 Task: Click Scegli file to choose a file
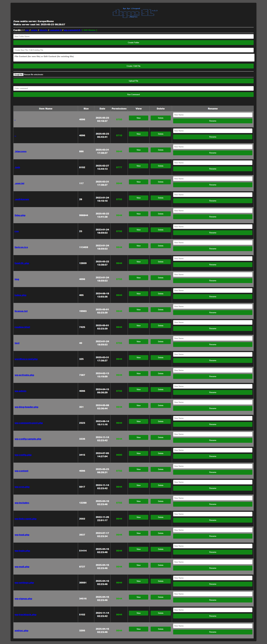(x=18, y=74)
